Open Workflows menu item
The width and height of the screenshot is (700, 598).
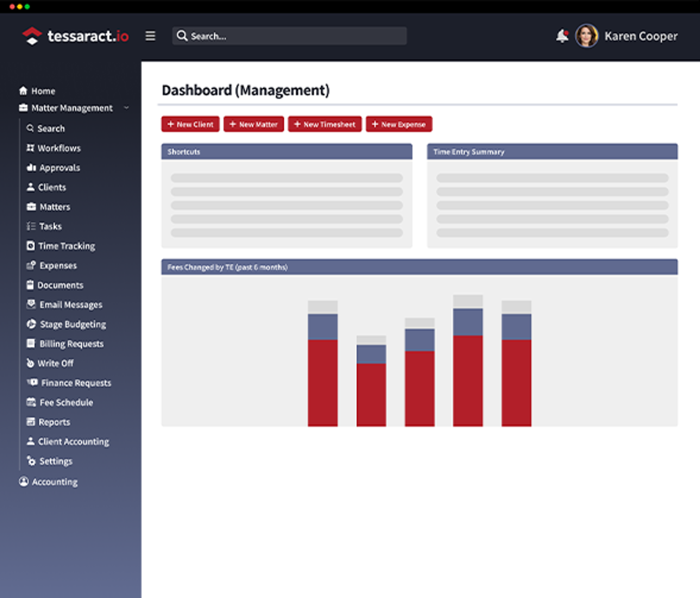coord(59,148)
